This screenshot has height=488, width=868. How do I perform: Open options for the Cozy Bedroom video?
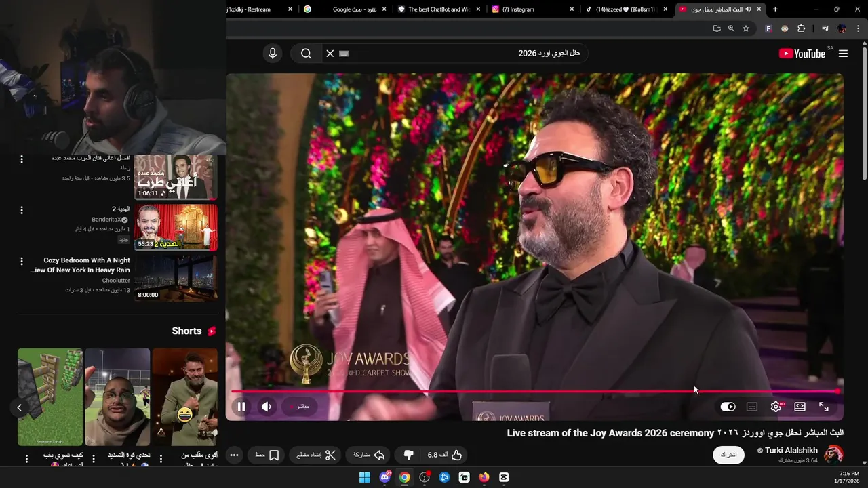click(x=22, y=261)
